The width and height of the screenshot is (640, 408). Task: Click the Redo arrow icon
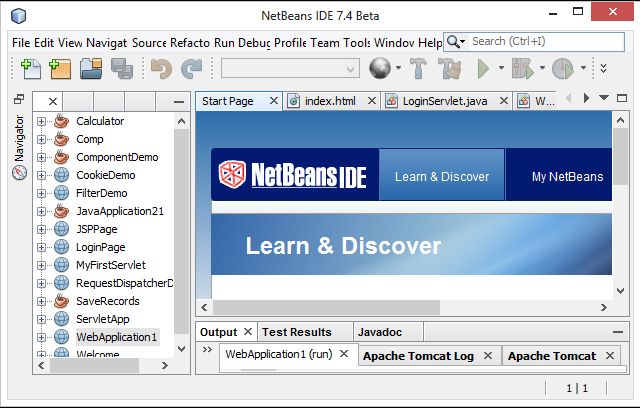(x=191, y=69)
